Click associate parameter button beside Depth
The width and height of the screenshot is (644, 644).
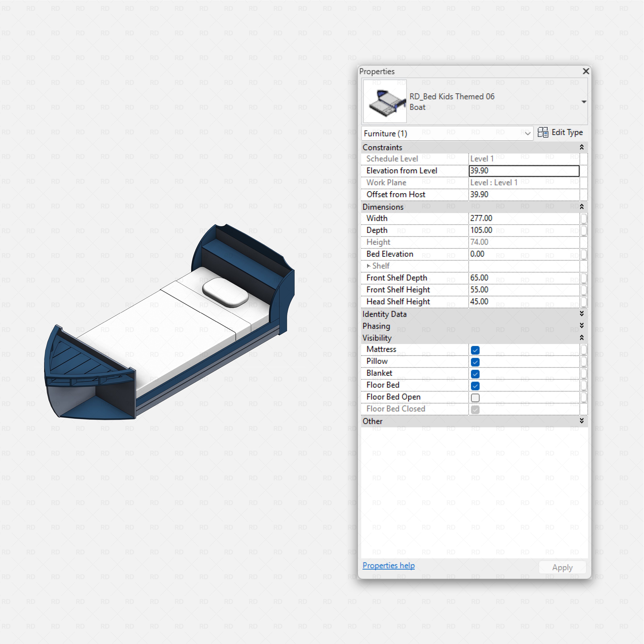pyautogui.click(x=584, y=230)
